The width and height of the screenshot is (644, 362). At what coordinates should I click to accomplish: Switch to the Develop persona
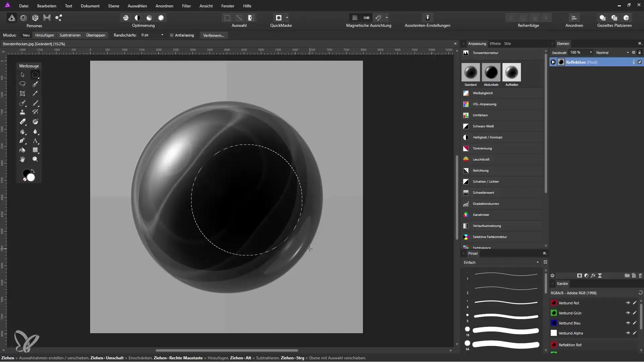(x=35, y=18)
